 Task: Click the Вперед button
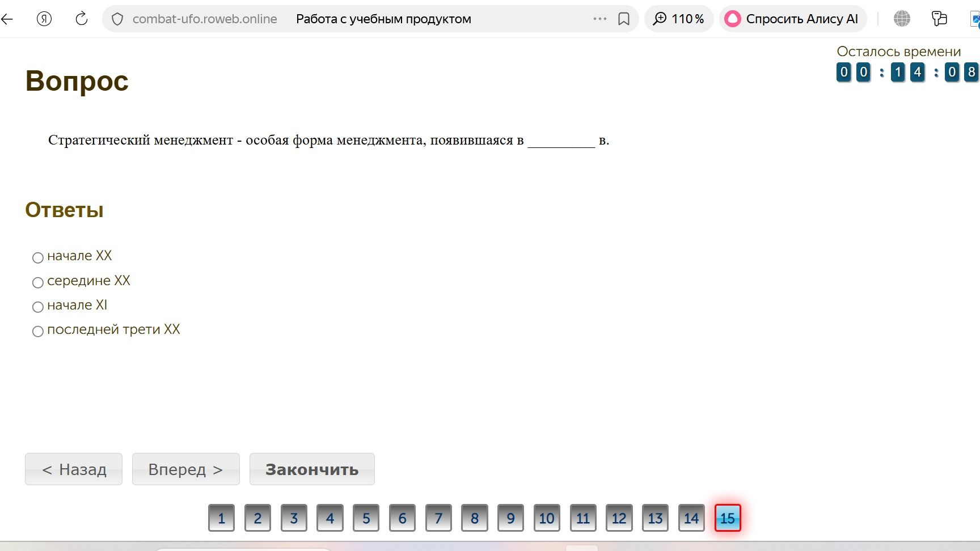tap(186, 469)
